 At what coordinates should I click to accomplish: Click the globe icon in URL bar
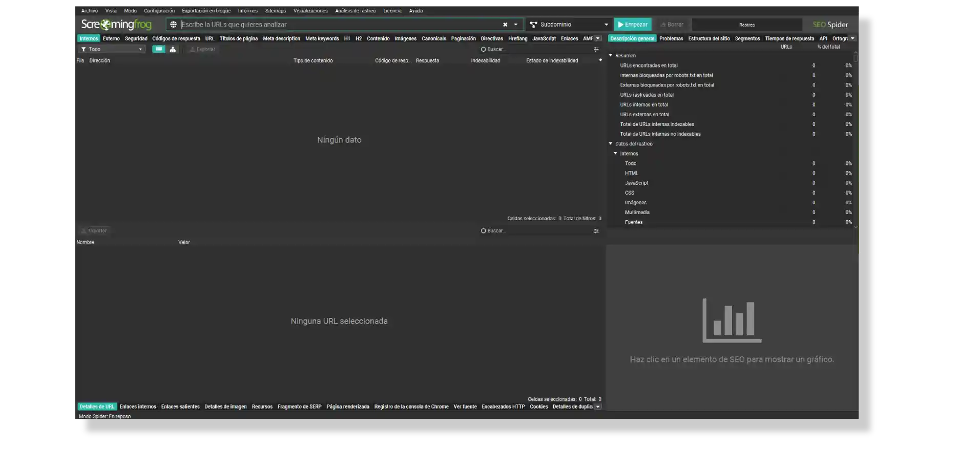coord(174,25)
